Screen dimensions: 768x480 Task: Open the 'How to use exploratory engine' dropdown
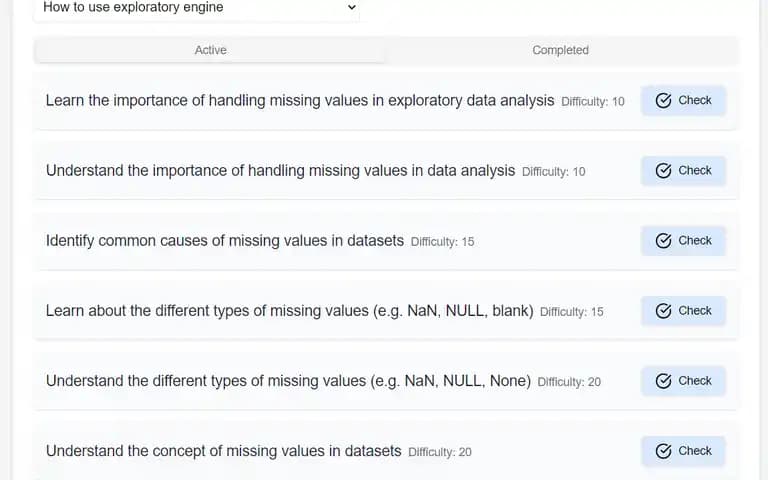[196, 8]
